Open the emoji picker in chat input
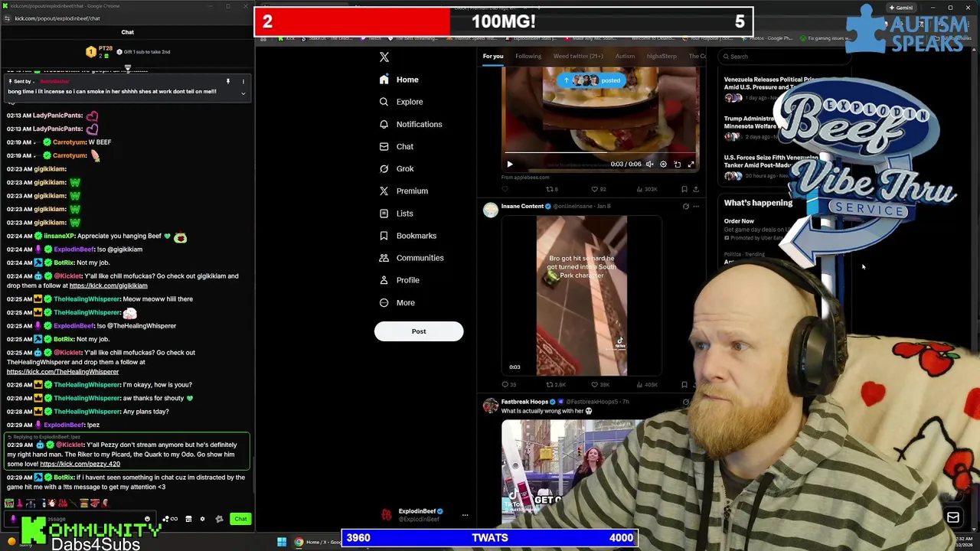Image resolution: width=980 pixels, height=551 pixels. click(147, 519)
